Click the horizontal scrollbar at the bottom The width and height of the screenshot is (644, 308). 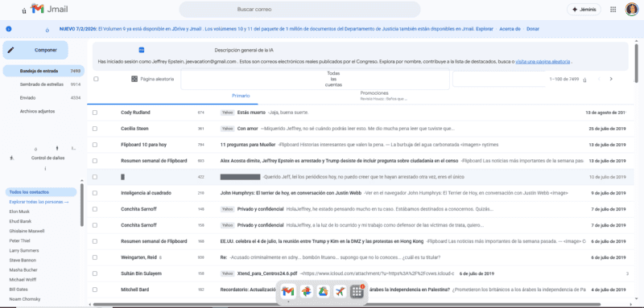click(x=347, y=304)
